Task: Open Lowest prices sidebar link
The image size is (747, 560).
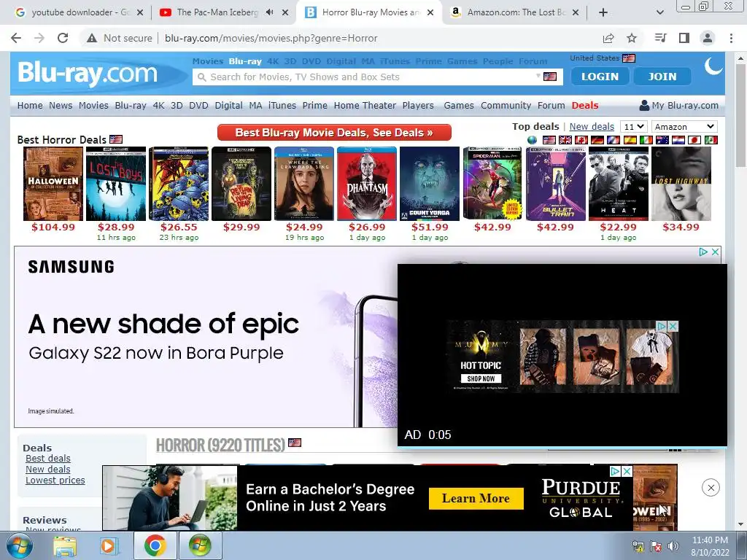Action: [x=55, y=480]
